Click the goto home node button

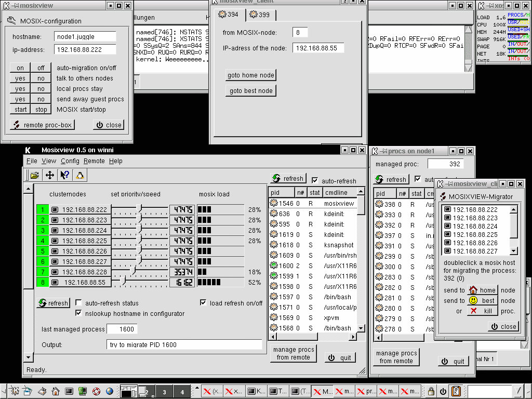tap(251, 75)
